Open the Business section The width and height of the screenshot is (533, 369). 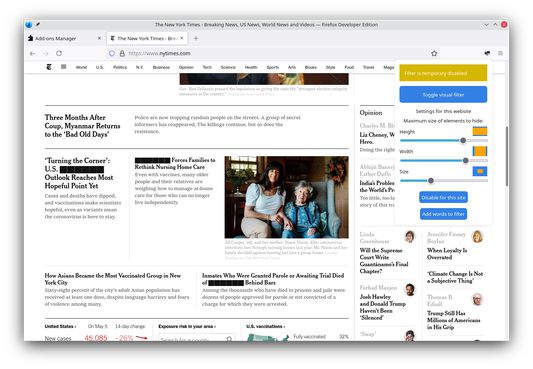pos(161,67)
